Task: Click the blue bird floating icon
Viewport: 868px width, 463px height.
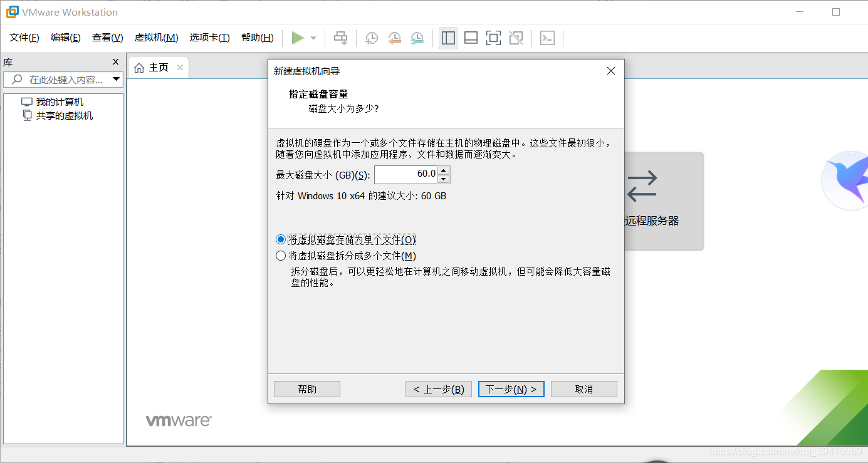Action: click(x=846, y=180)
